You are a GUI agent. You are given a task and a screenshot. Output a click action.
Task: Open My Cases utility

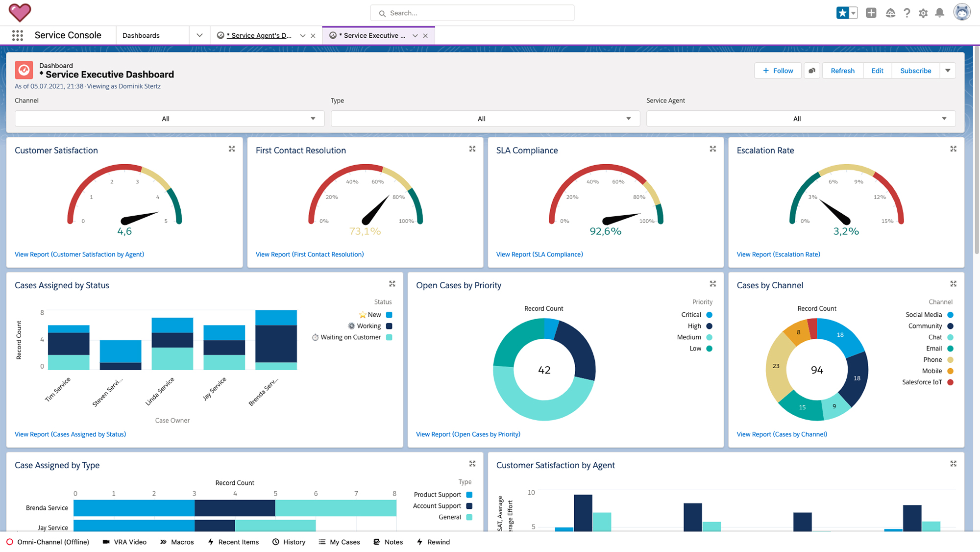(339, 542)
